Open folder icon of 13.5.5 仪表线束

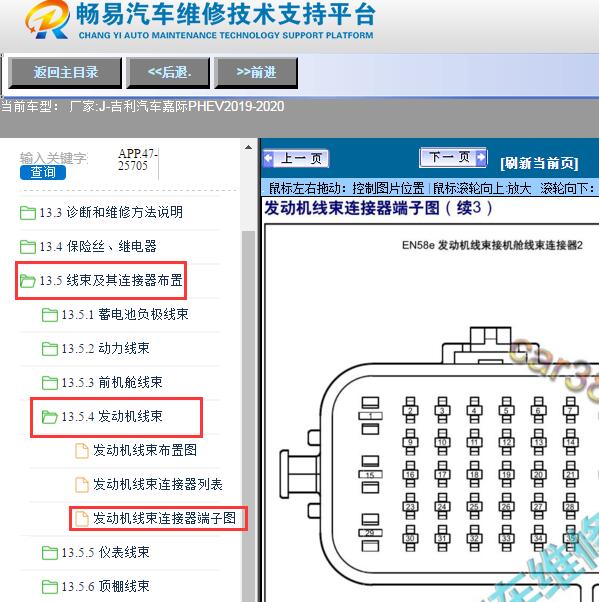pos(50,553)
